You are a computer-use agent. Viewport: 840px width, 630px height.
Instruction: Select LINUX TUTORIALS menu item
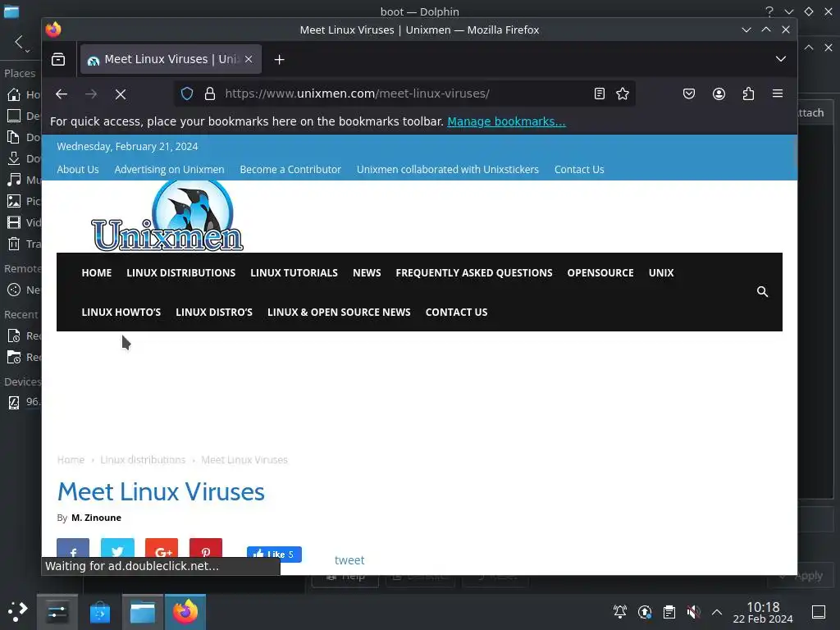tap(294, 272)
